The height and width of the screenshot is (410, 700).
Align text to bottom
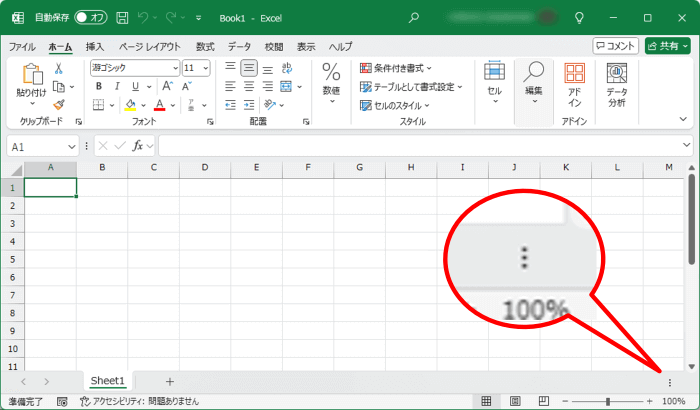click(268, 68)
